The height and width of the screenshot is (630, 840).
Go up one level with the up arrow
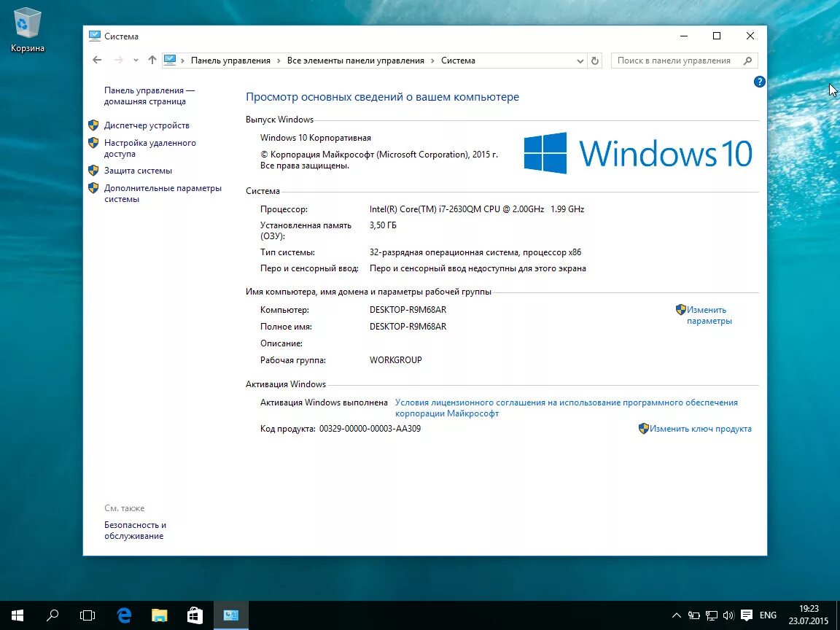point(152,60)
